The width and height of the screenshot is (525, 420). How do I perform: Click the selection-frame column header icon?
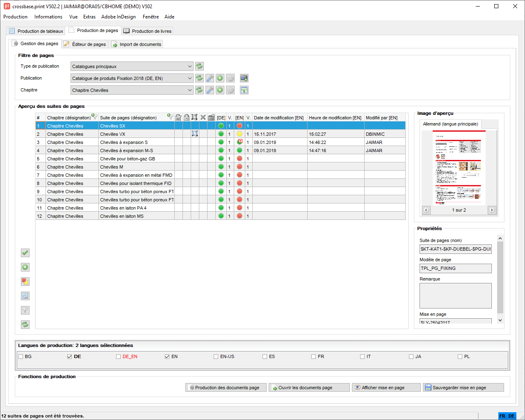(x=195, y=117)
